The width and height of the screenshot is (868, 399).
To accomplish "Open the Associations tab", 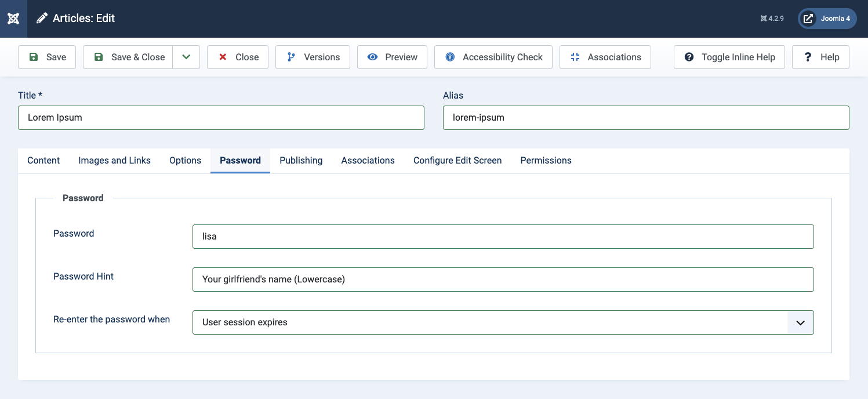I will point(368,161).
